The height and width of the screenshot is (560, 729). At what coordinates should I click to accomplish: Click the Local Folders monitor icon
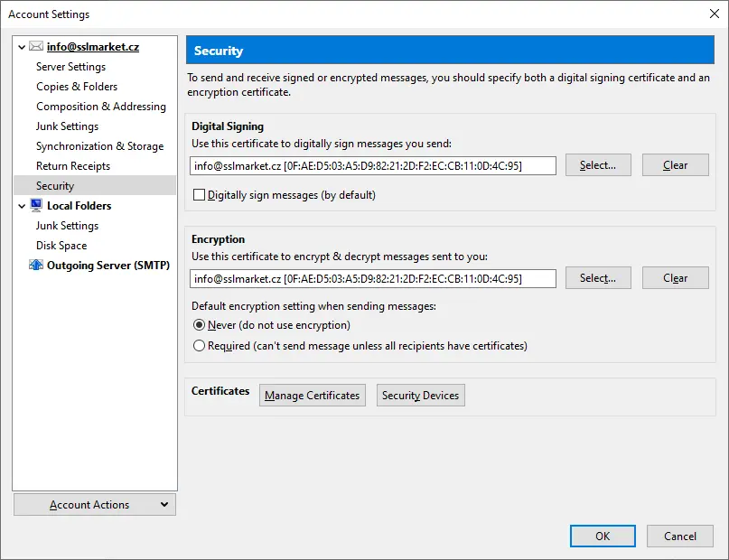coord(36,205)
